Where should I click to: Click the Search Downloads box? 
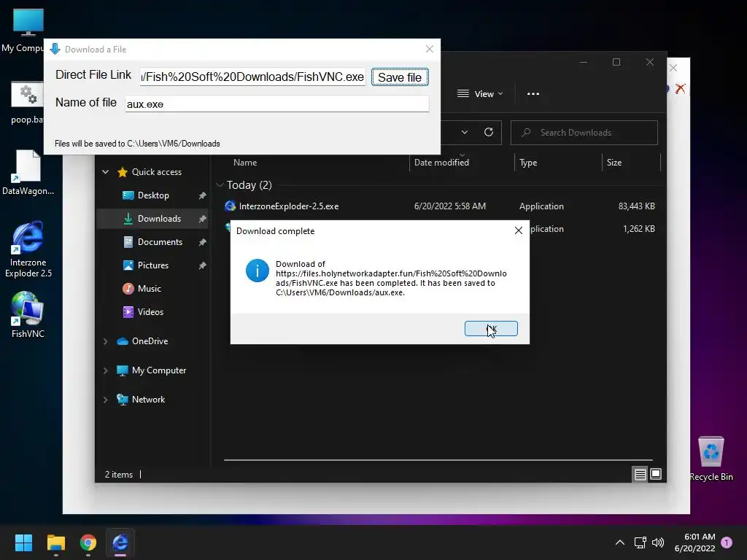(584, 133)
